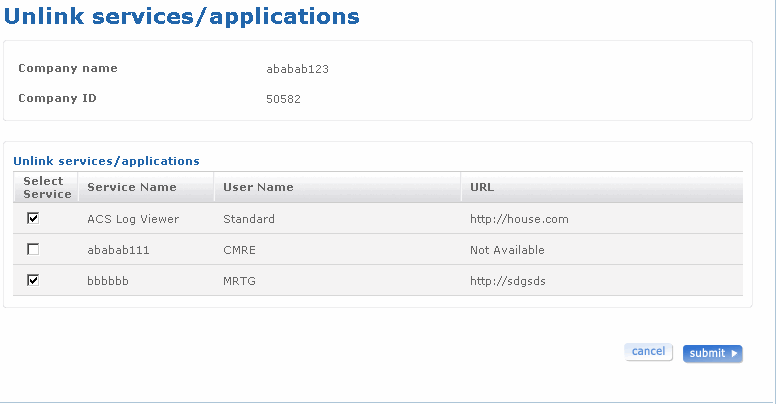Click the company name value ababab123

click(297, 69)
